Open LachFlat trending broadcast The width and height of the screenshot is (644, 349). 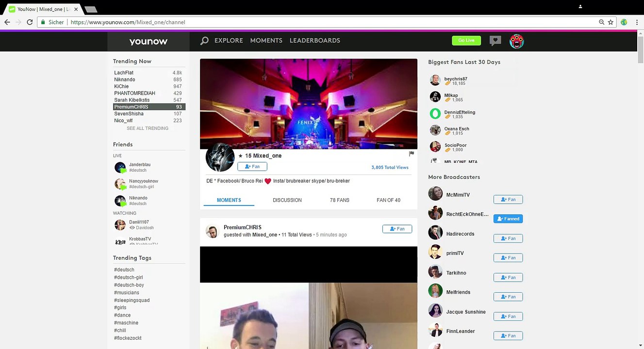tap(149, 73)
